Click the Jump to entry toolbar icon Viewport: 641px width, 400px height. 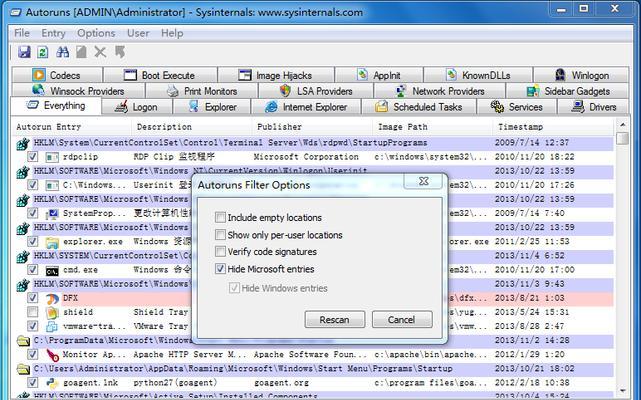119,52
